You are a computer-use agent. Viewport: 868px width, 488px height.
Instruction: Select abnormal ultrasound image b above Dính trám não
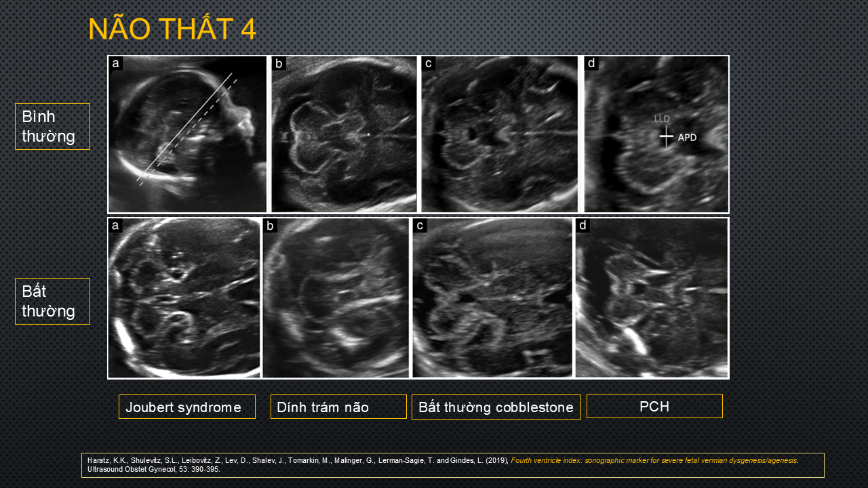click(x=336, y=298)
